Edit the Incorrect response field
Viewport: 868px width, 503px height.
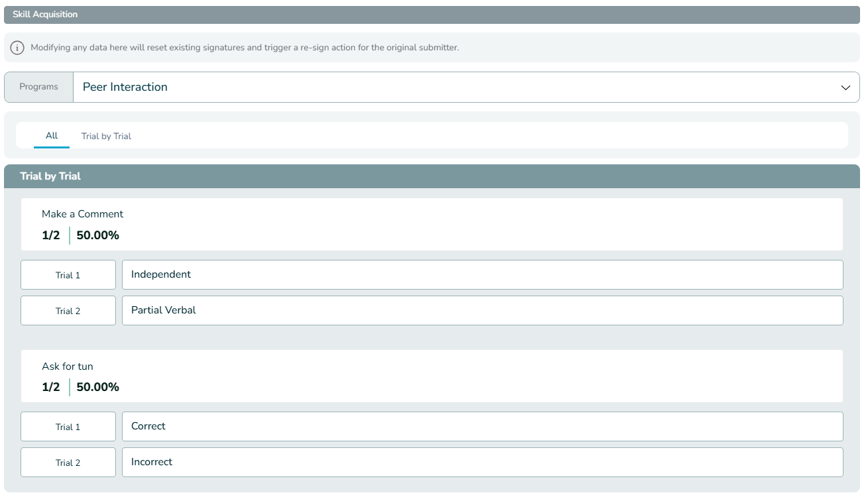482,463
